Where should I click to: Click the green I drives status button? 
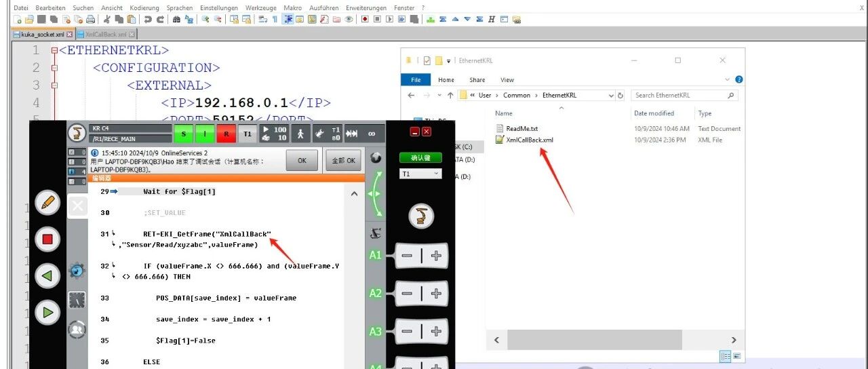[205, 134]
